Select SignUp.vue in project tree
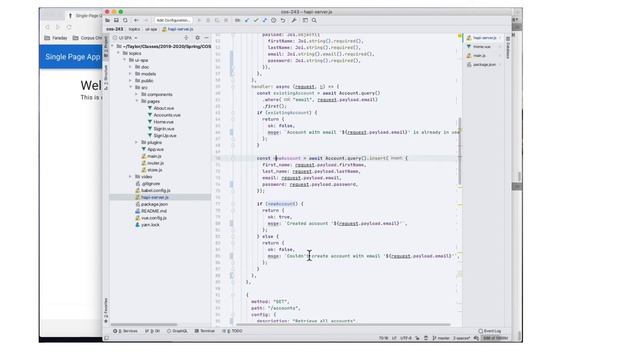The height and width of the screenshot is (360, 640). [x=162, y=136]
